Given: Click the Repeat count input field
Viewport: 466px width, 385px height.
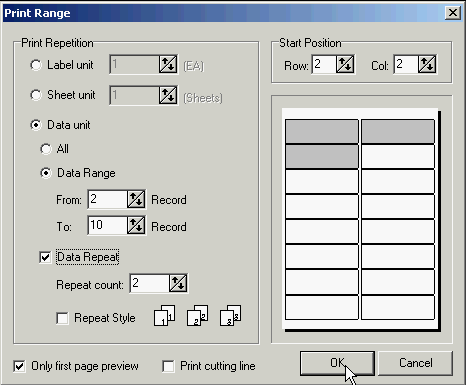Looking at the screenshot, I should [150, 283].
